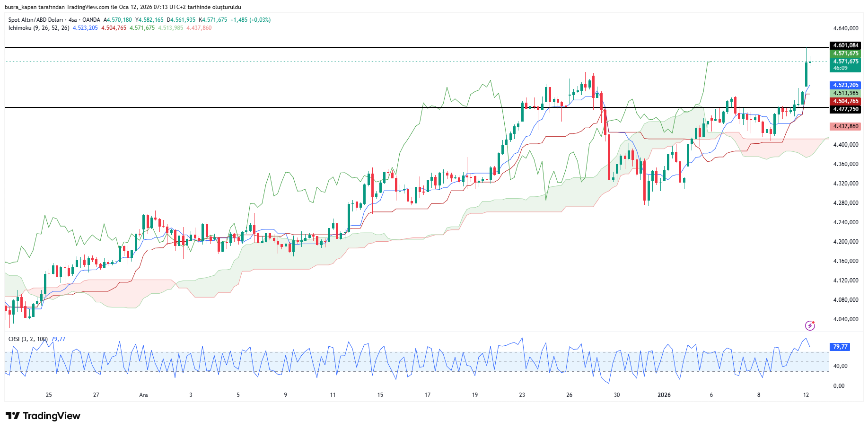Viewport: 868px width, 430px height.
Task: Click the Spot Altın/ABD Doları symbol title
Action: tap(35, 20)
